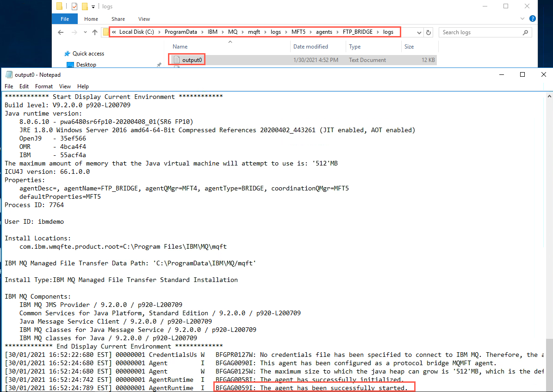Click the Properties quick-access toolbar icon
This screenshot has width=553, height=392.
[x=74, y=6]
